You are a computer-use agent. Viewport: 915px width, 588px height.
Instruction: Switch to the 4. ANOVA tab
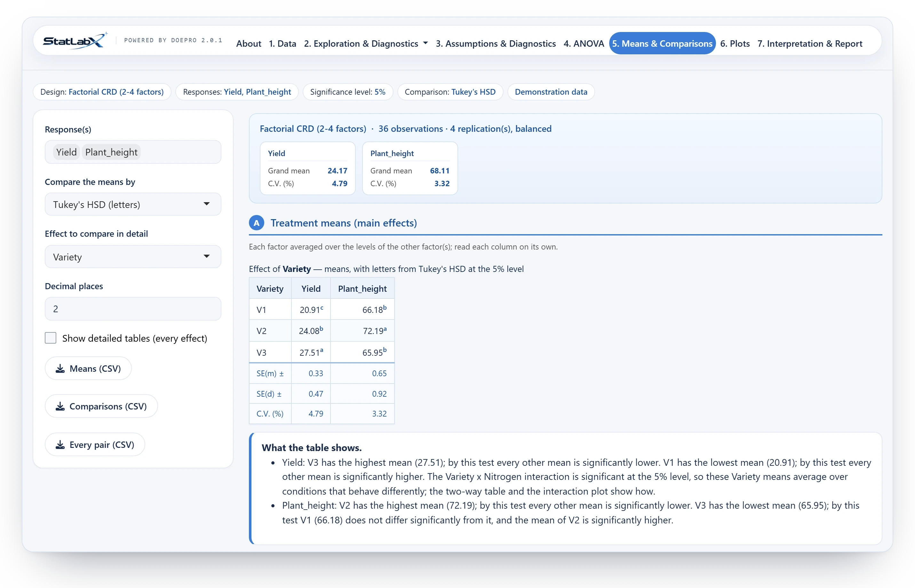pos(584,44)
